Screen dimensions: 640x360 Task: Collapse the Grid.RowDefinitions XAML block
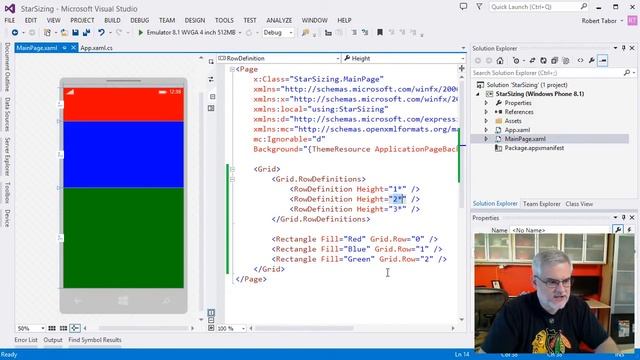click(x=232, y=179)
